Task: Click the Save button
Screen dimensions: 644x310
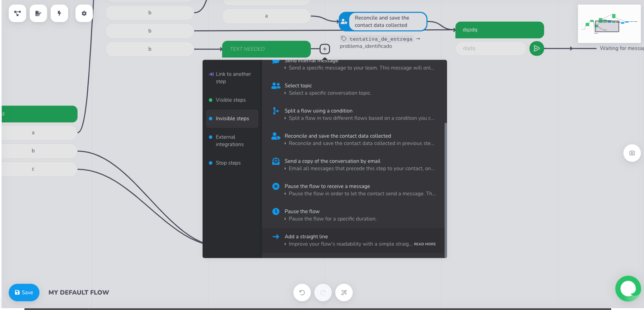Action: [24, 293]
